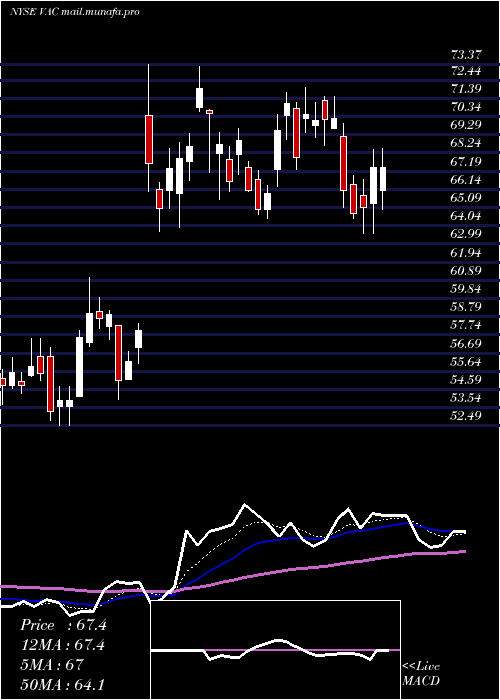The height and width of the screenshot is (700, 500).
Task: Click the 56.69 price axis label
Action: pyautogui.click(x=467, y=343)
